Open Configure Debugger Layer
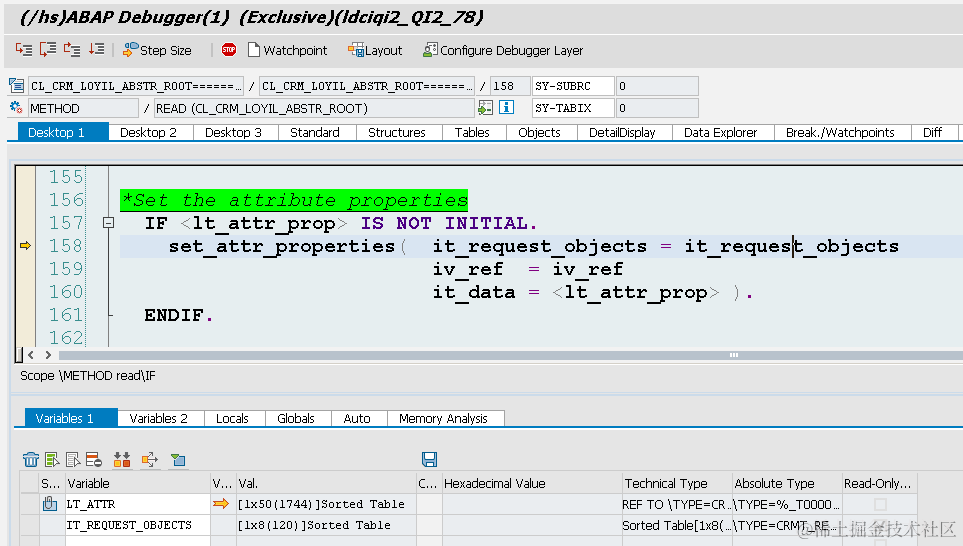The width and height of the screenshot is (963, 546). point(503,50)
